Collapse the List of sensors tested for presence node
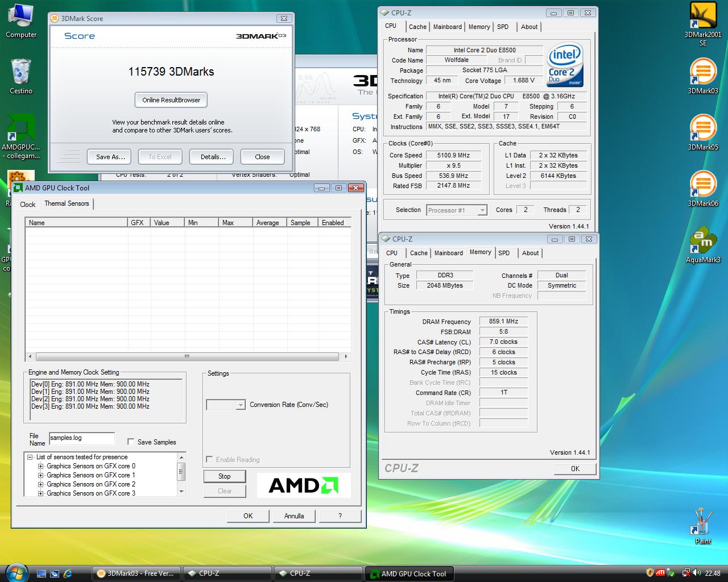This screenshot has height=582, width=728. pyautogui.click(x=30, y=457)
